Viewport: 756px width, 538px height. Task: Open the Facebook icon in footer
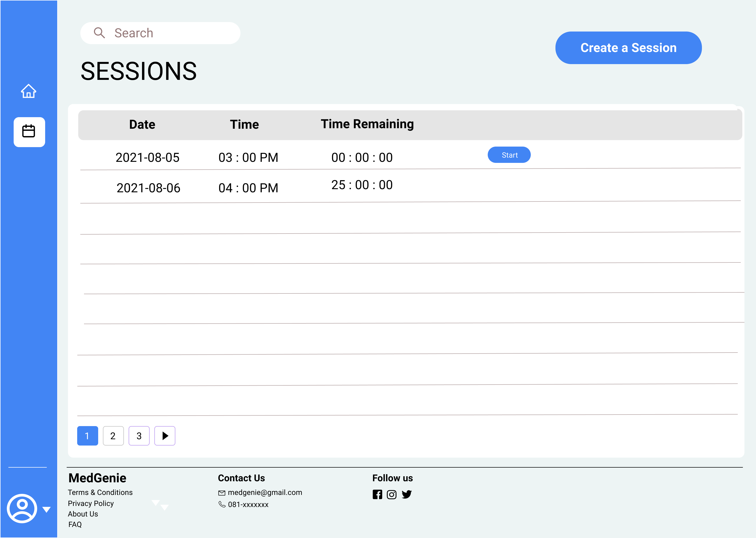coord(377,494)
